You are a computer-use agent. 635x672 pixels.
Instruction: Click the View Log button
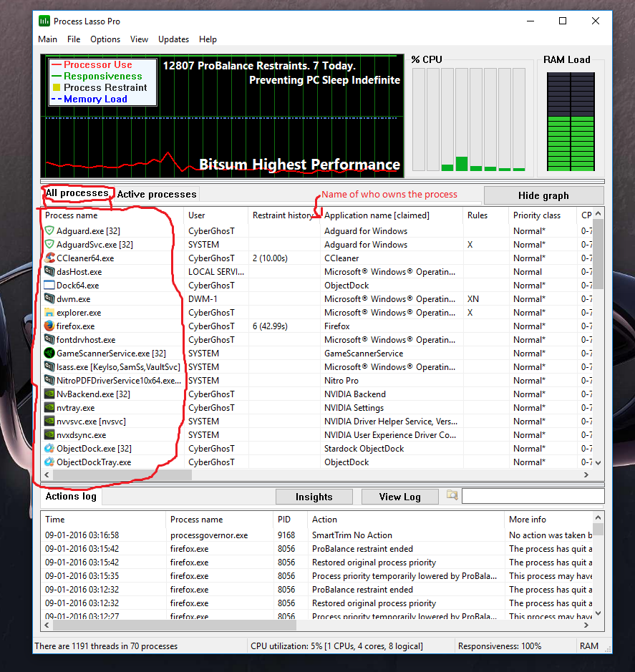coord(399,497)
